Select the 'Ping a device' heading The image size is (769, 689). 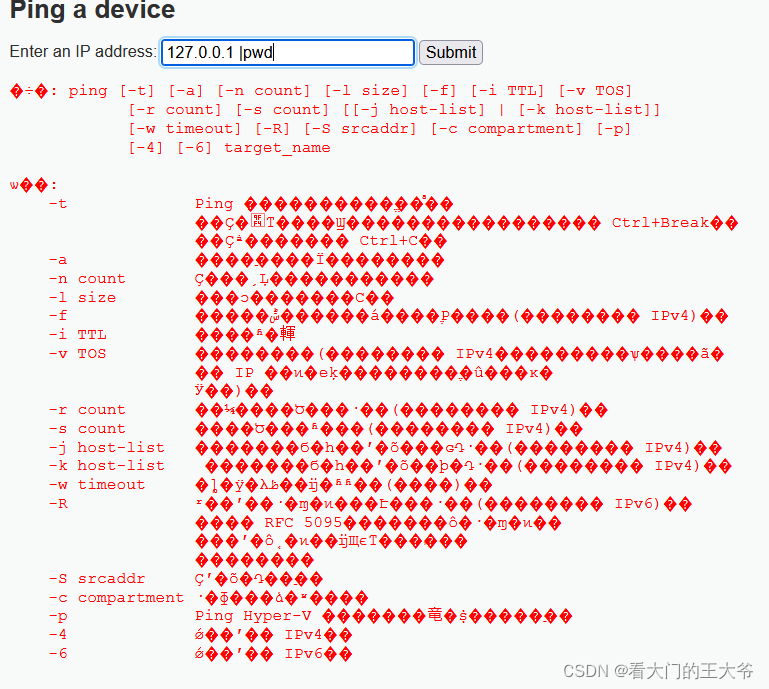[x=92, y=10]
